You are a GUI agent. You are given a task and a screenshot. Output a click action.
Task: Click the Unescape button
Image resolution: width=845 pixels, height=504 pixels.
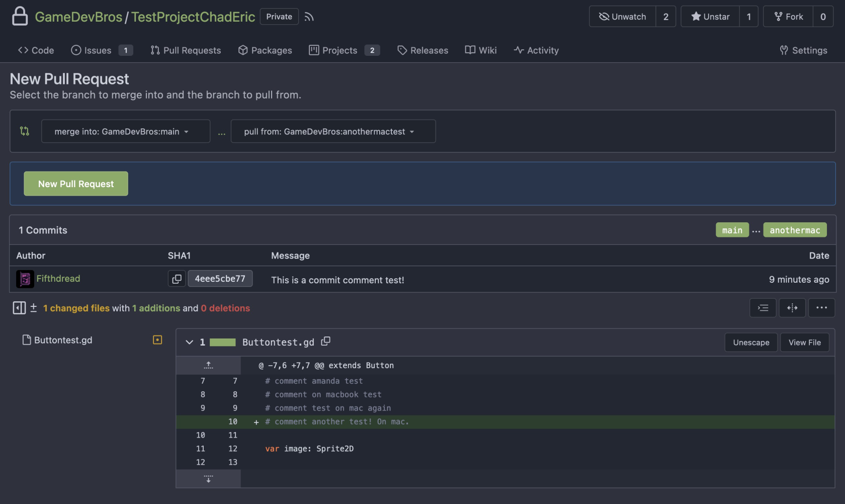click(x=751, y=343)
